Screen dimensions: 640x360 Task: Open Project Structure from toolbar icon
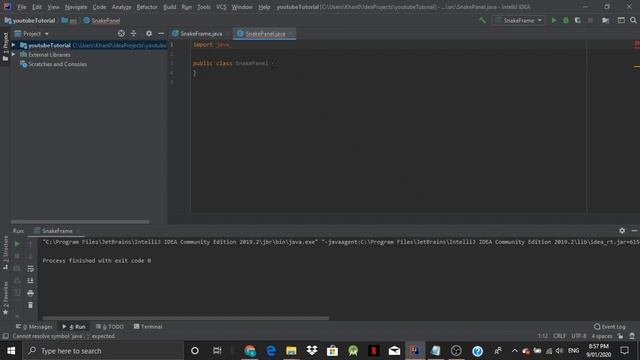coord(606,20)
